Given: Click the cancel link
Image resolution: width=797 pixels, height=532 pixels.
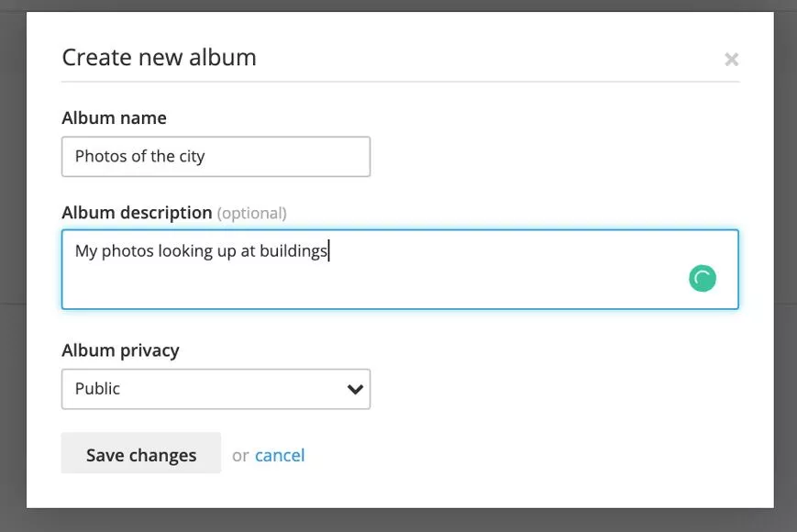Looking at the screenshot, I should tap(280, 455).
